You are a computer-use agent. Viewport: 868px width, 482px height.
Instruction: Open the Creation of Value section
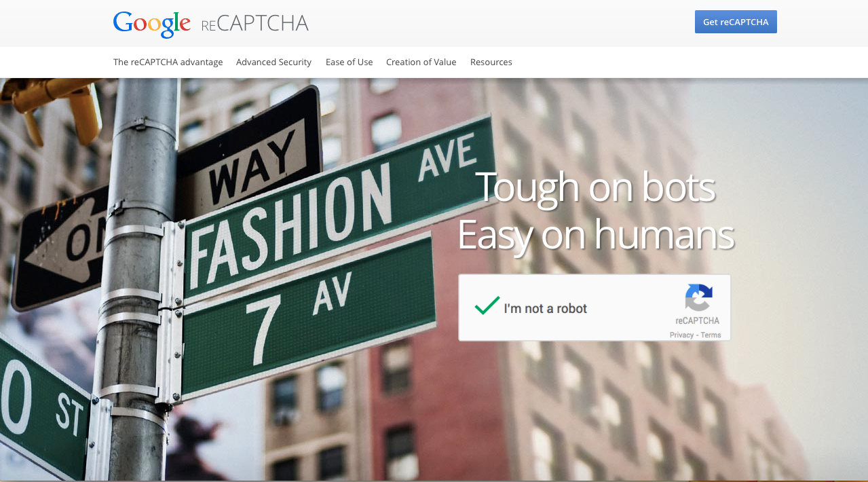(x=421, y=62)
